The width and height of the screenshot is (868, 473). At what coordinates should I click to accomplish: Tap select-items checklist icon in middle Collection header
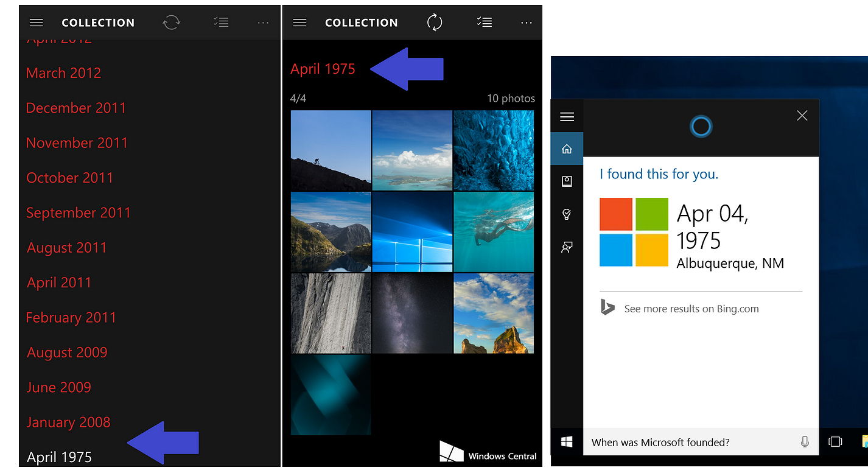[485, 22]
